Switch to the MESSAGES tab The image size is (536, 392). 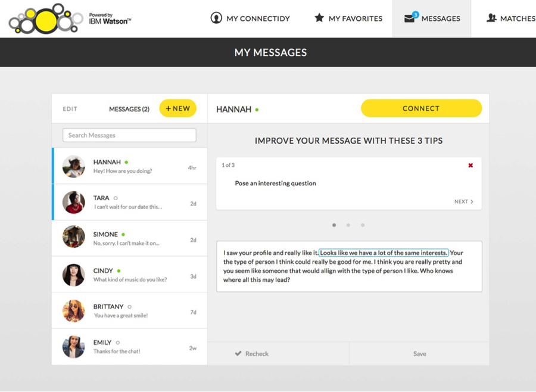(432, 18)
